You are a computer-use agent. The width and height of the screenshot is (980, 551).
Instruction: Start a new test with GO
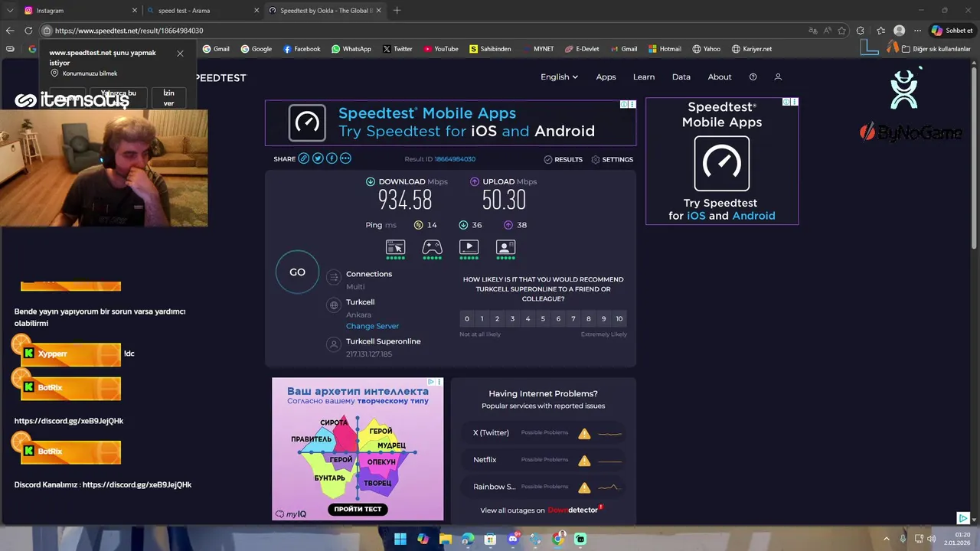(297, 272)
